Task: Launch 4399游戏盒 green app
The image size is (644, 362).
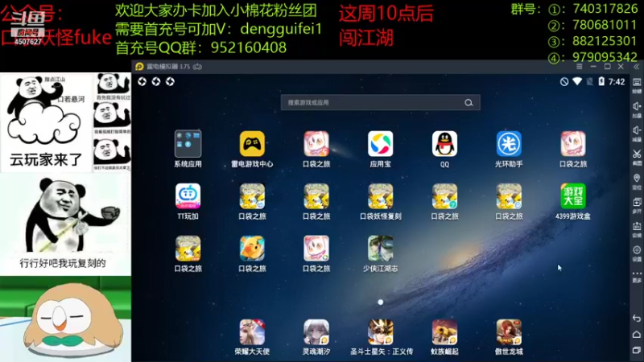Action: point(573,196)
